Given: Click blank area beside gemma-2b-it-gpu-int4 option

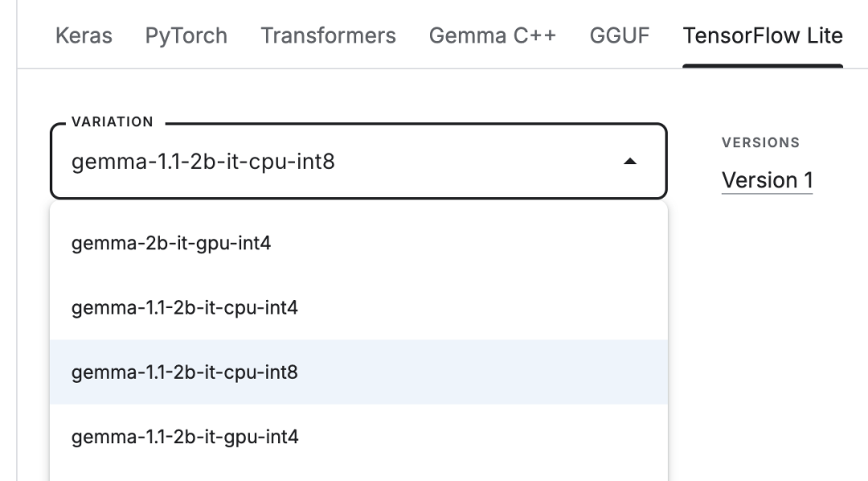Looking at the screenshot, I should point(469,243).
